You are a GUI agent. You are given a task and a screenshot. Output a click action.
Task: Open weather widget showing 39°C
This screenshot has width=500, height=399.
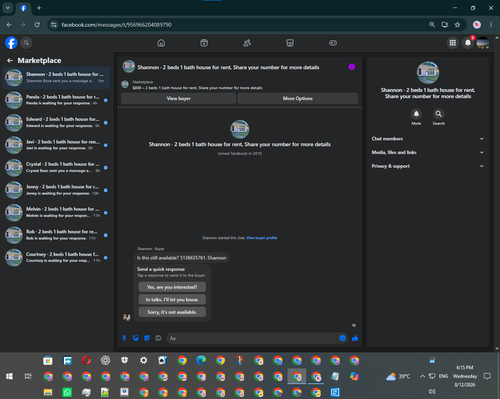pyautogui.click(x=398, y=376)
